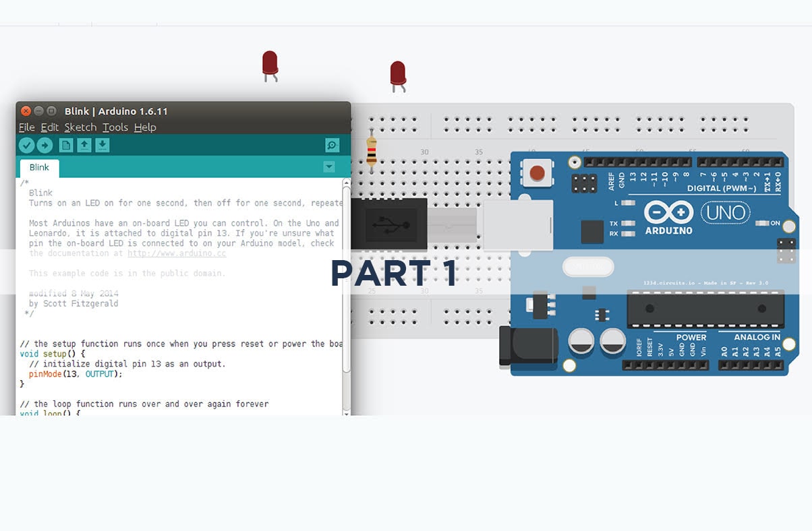Screen dimensions: 812x531
Task: Select the Blink sketch tab
Action: [x=39, y=168]
